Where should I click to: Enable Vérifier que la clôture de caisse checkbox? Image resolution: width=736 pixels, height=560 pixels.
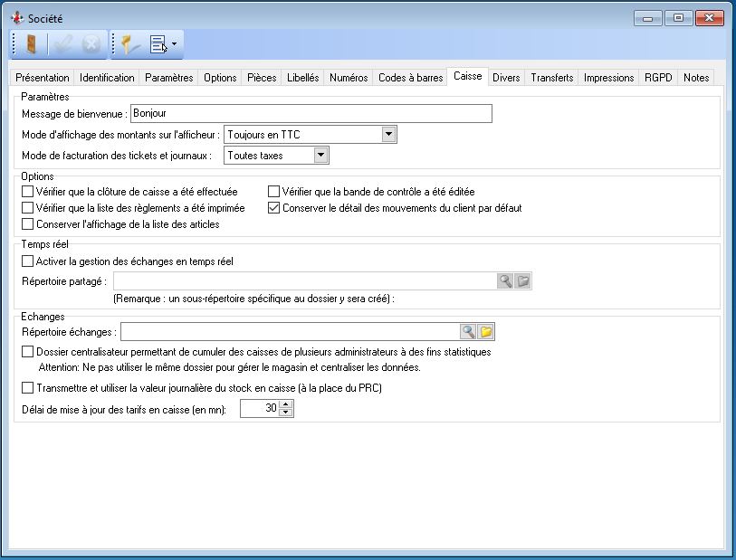(x=27, y=192)
